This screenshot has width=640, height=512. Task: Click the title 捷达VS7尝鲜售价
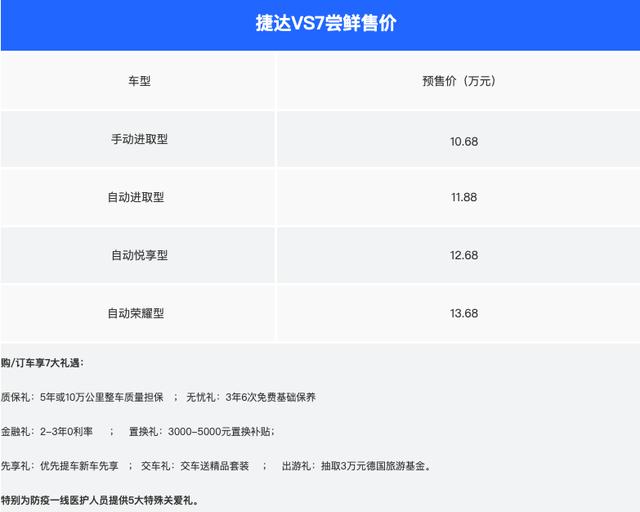[326, 23]
